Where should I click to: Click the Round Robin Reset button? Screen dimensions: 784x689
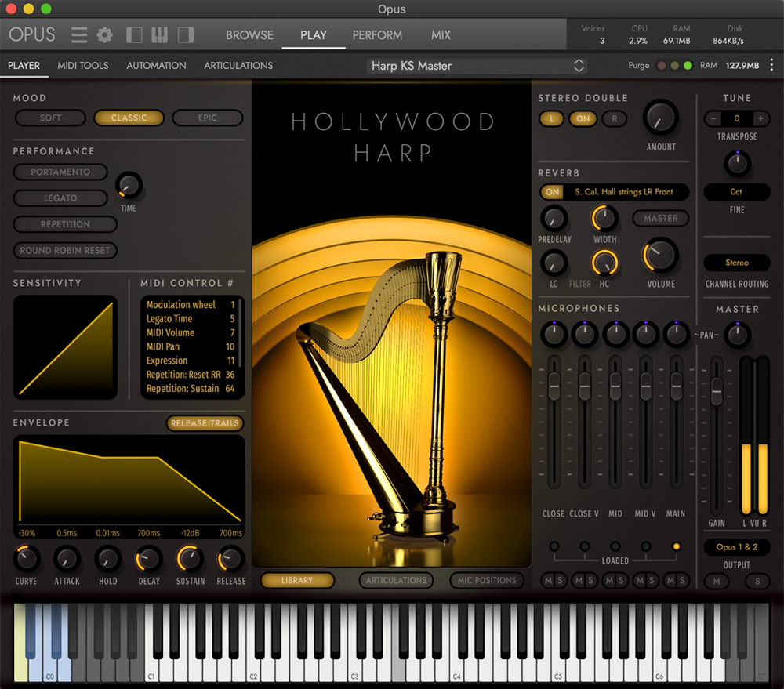[x=65, y=251]
